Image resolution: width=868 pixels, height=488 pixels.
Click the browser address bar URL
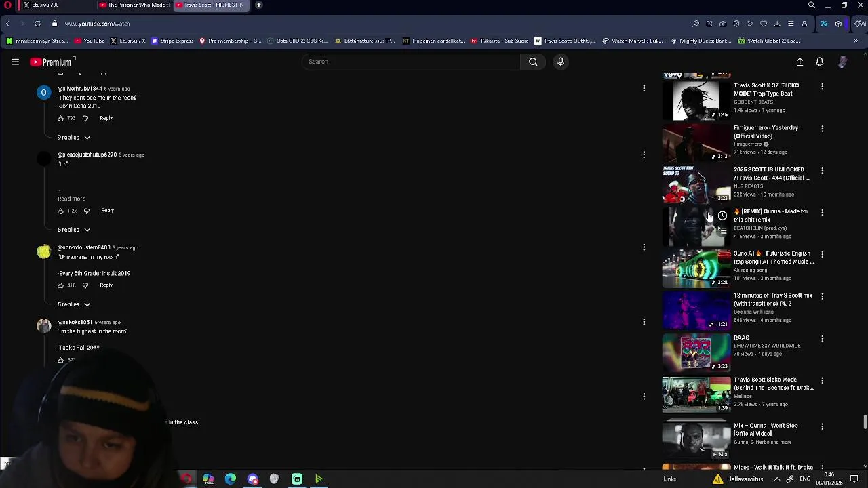(x=97, y=24)
